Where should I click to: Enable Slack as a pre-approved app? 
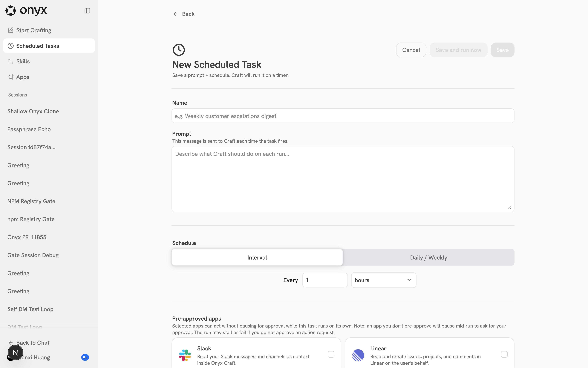point(331,354)
